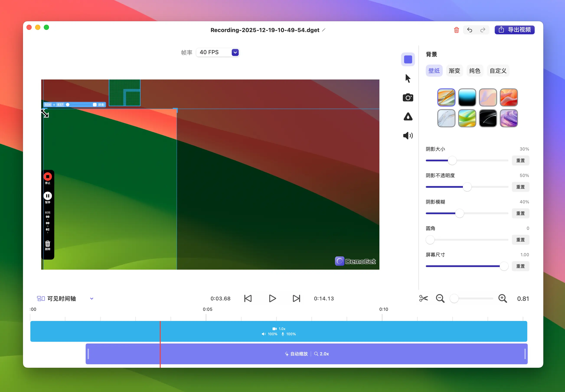Zoom out timeline with minus magnifier
Screen dimensions: 565x392
coord(440,298)
